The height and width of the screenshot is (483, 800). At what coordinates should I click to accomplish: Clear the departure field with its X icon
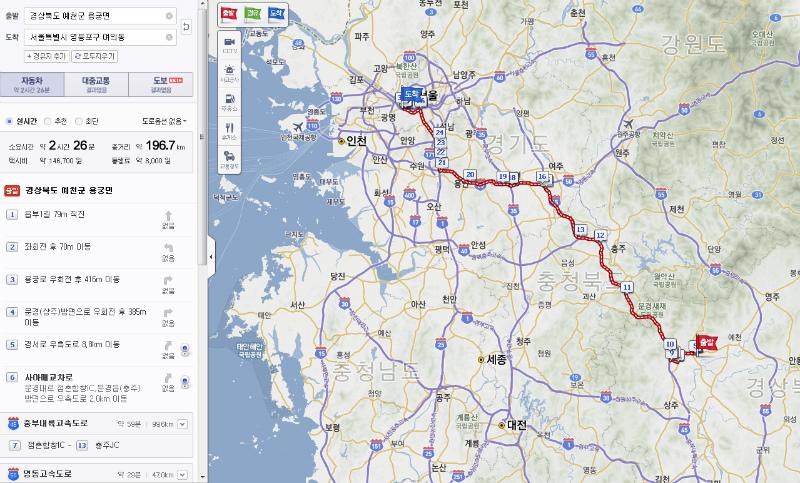[168, 17]
